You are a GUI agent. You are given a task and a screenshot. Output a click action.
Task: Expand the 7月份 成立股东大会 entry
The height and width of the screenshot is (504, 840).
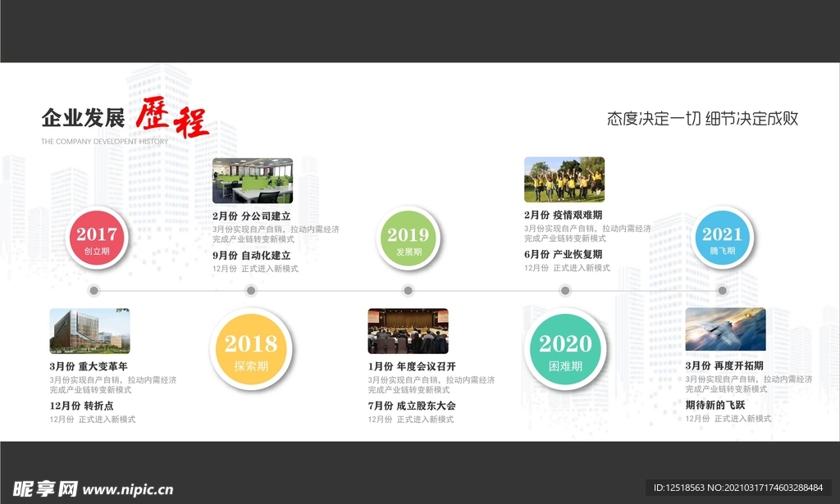[x=413, y=404]
